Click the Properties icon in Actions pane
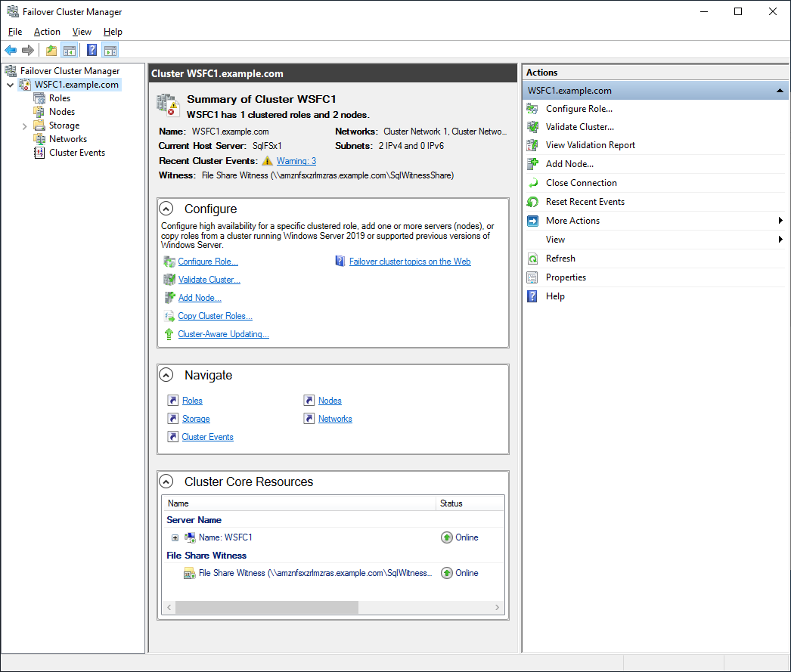 click(x=532, y=277)
